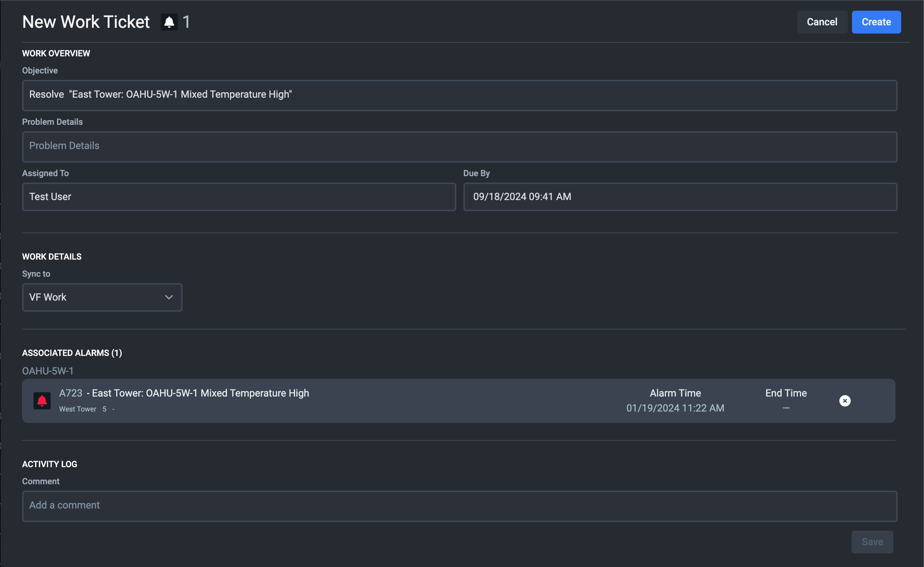The image size is (924, 567).
Task: Click the Add a comment box
Action: 460,506
